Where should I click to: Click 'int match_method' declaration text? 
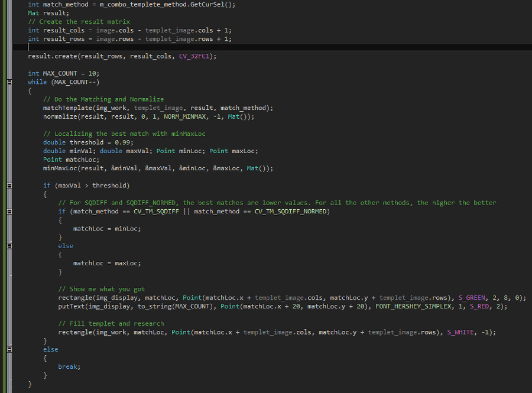coord(58,4)
